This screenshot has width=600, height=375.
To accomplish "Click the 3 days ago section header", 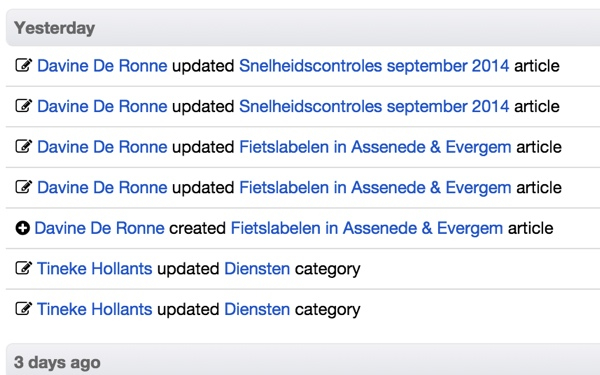I will (303, 360).
